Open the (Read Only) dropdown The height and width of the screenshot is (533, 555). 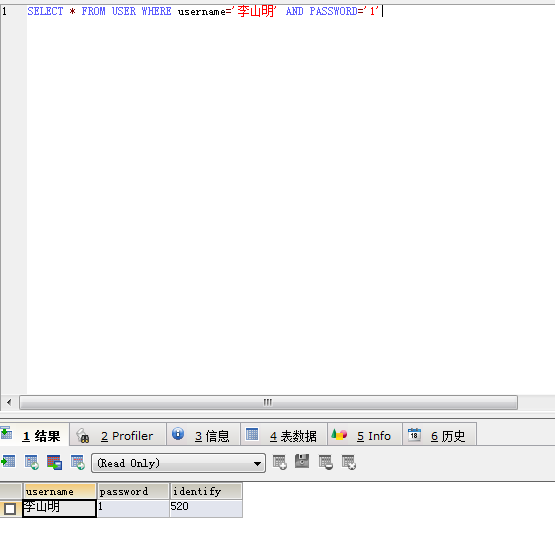click(178, 463)
